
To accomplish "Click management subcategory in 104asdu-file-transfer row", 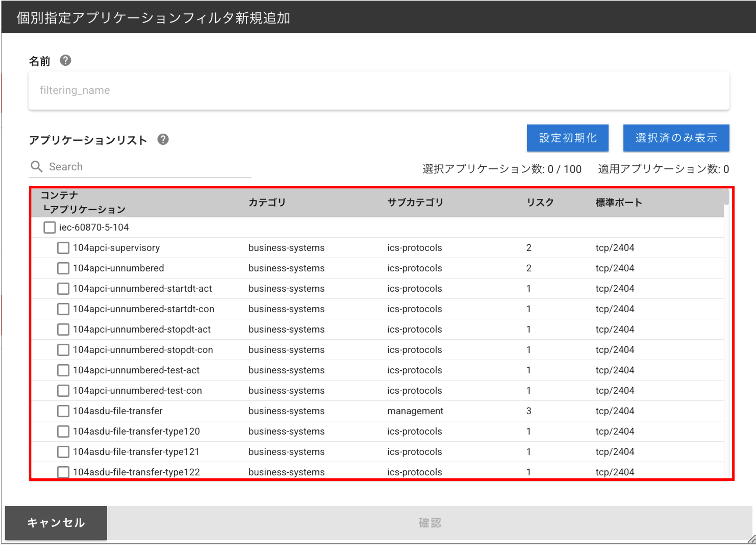I will point(415,411).
